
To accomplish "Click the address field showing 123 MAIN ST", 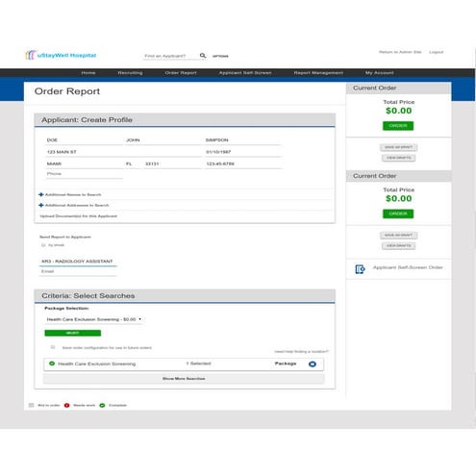I will pyautogui.click(x=124, y=152).
